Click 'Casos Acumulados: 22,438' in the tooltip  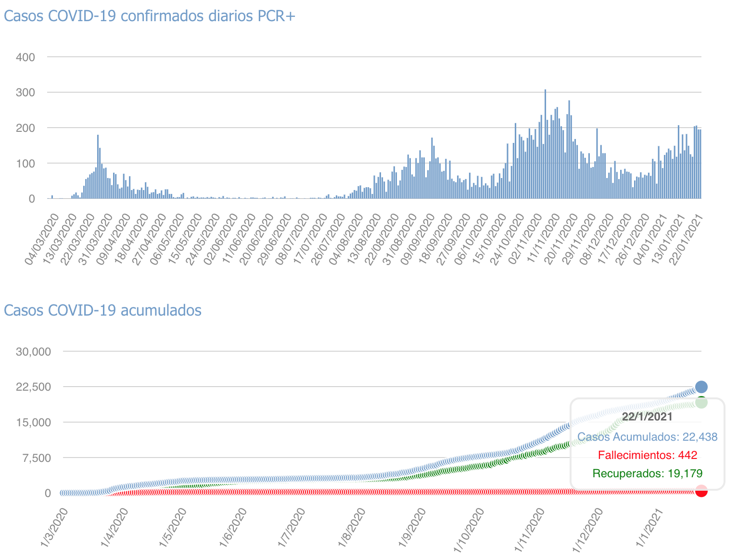coord(647,437)
